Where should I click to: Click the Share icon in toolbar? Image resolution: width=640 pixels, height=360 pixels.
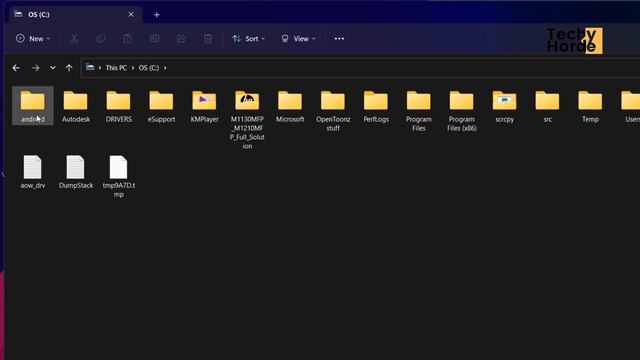click(x=181, y=39)
